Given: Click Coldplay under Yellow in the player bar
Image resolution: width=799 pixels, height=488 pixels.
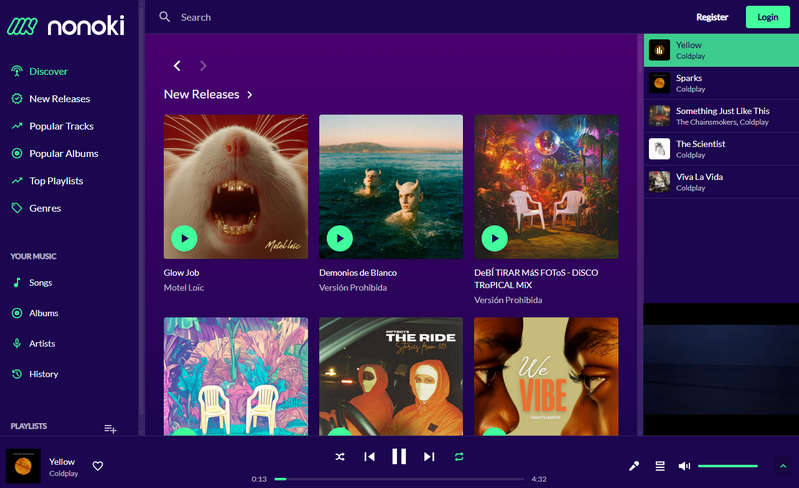Looking at the screenshot, I should 64,473.
